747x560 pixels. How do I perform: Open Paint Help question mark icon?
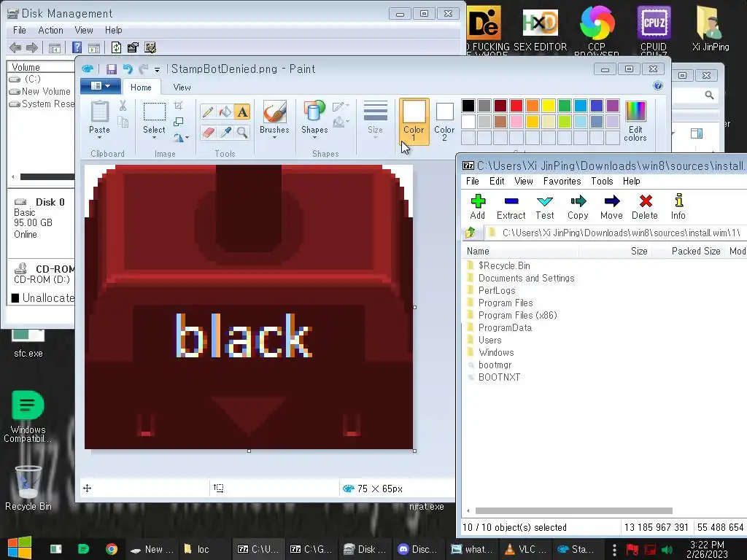click(x=658, y=86)
